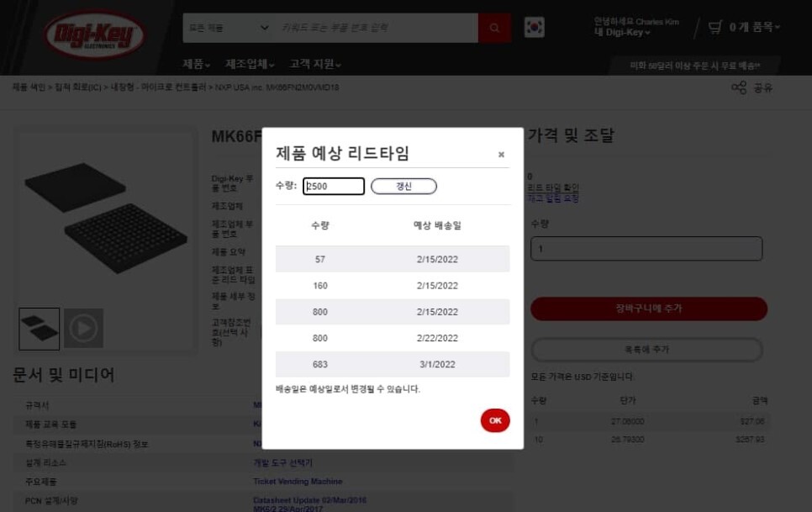Click the 26.79300 unit price cell

tap(627, 440)
